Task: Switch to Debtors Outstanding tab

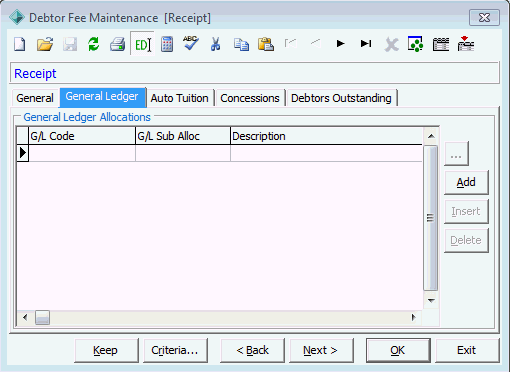Action: click(341, 98)
